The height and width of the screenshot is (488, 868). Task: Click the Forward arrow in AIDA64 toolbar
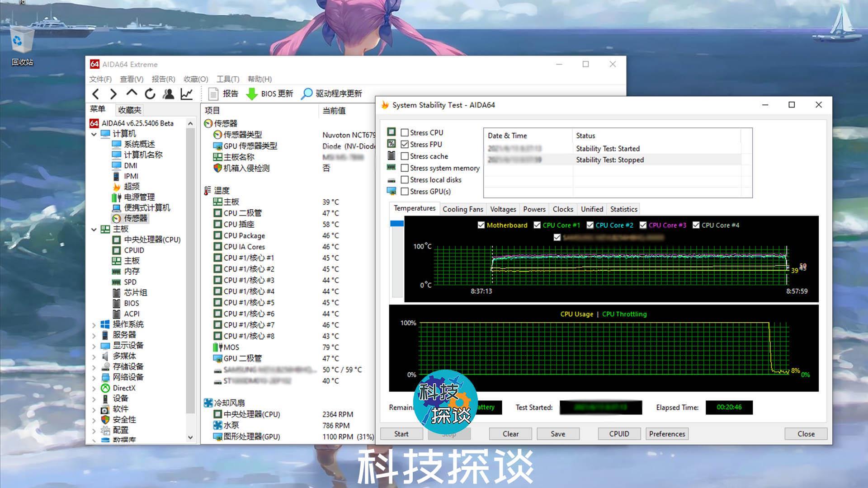click(x=113, y=94)
